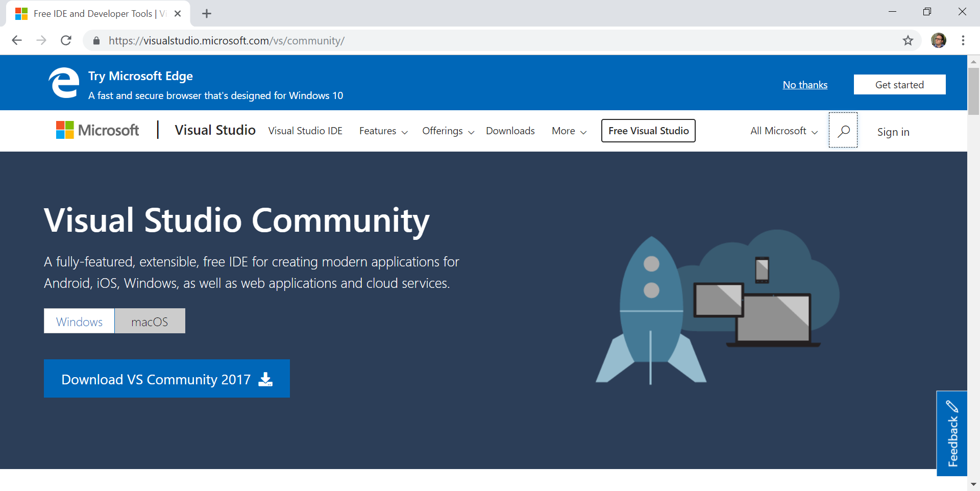
Task: Open Visual Studio IDE nav item
Action: coord(305,131)
